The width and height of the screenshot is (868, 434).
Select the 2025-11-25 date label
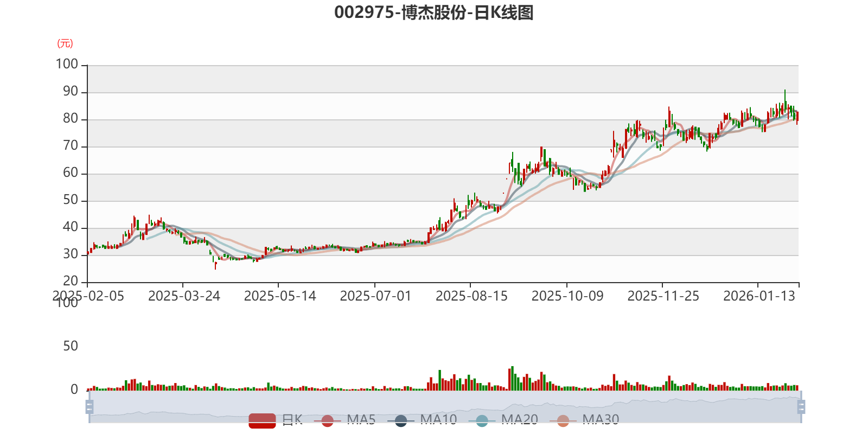click(663, 296)
